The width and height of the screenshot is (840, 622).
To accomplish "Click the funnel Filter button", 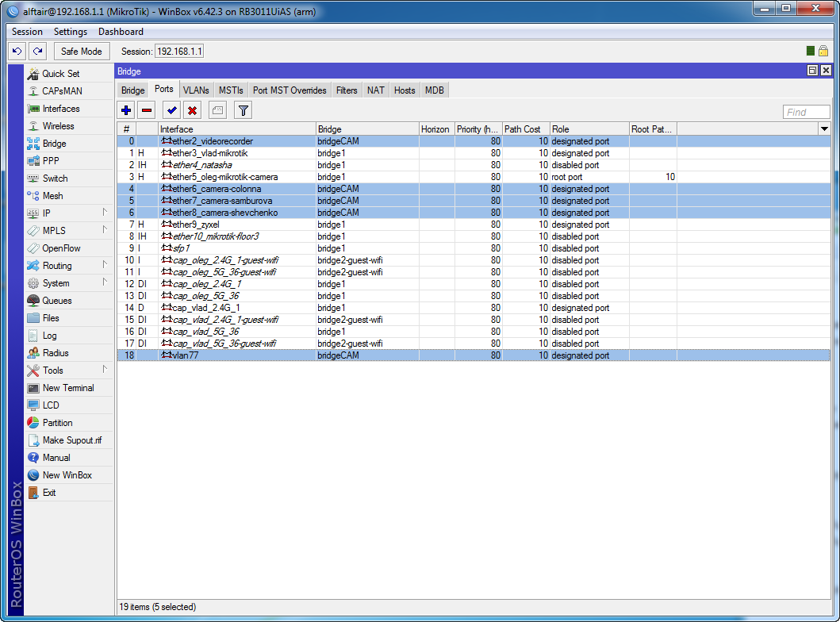I will click(244, 110).
